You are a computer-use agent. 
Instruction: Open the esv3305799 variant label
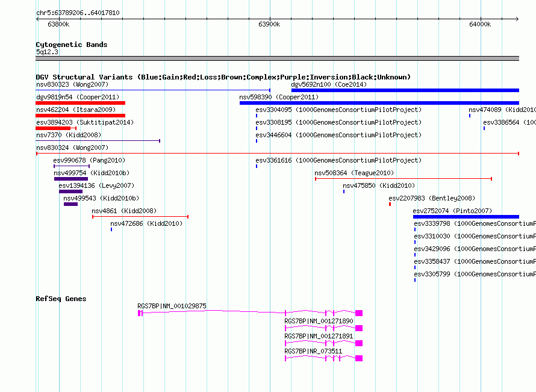tap(475, 274)
